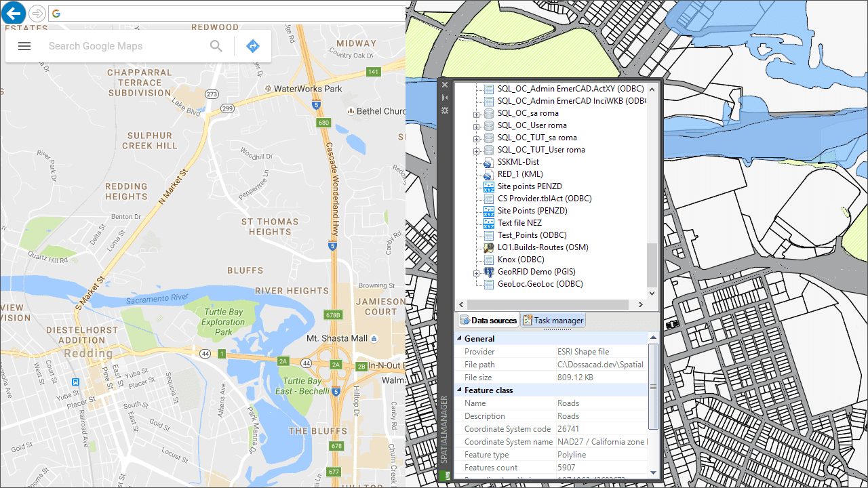Image resolution: width=868 pixels, height=488 pixels.
Task: Click the SQL_OC_sa roma database icon
Action: 489,113
